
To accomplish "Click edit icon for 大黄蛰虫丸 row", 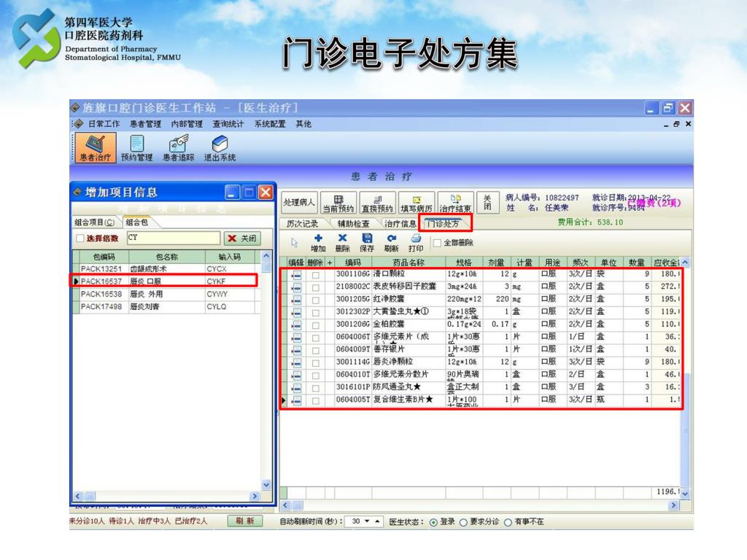I will [297, 312].
